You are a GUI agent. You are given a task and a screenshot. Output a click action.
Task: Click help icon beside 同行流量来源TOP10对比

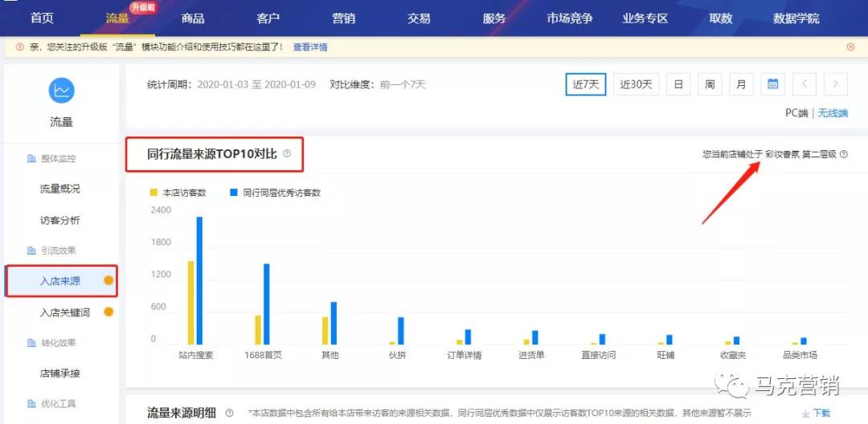click(x=287, y=153)
